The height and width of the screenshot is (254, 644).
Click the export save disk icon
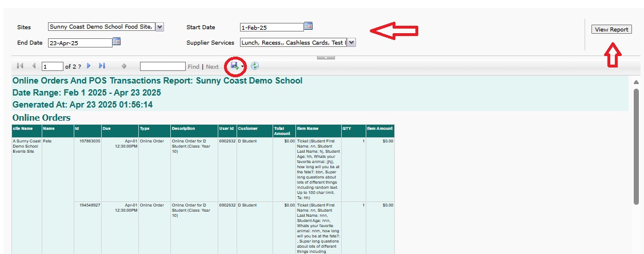click(x=234, y=66)
